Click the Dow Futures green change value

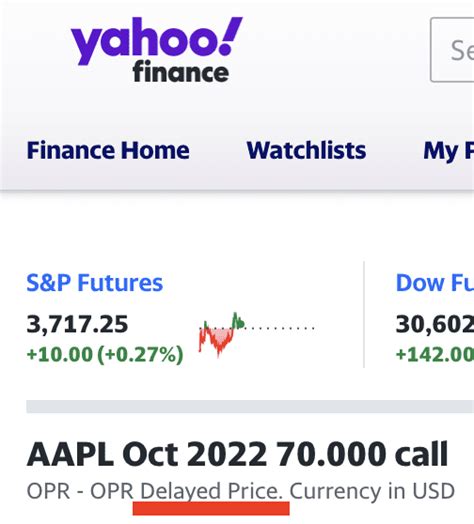pos(435,354)
